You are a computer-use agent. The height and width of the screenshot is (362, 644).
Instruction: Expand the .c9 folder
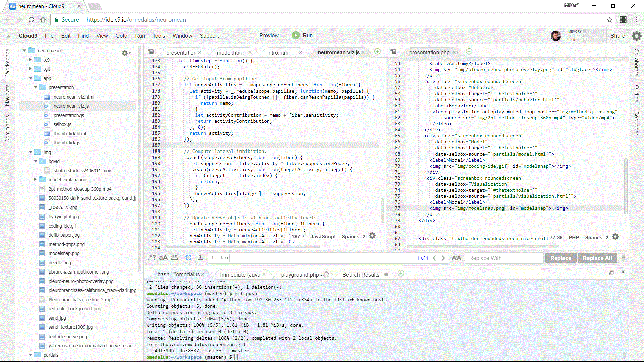[30, 60]
